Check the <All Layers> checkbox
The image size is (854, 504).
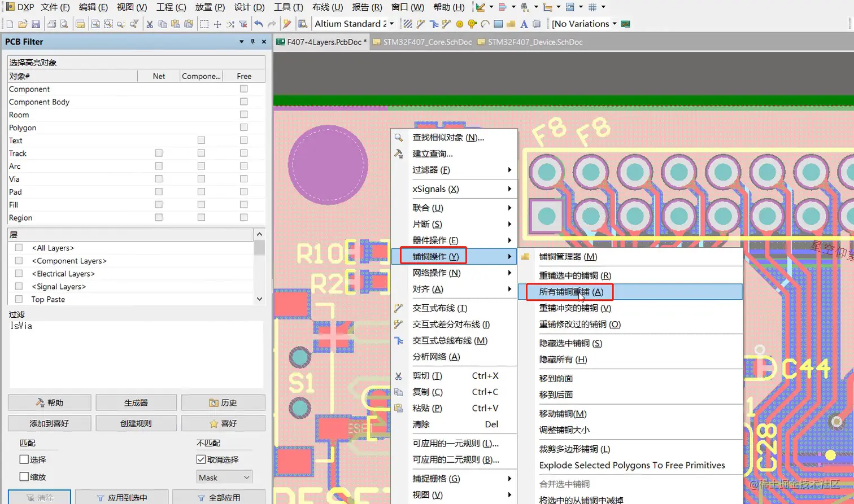(19, 248)
